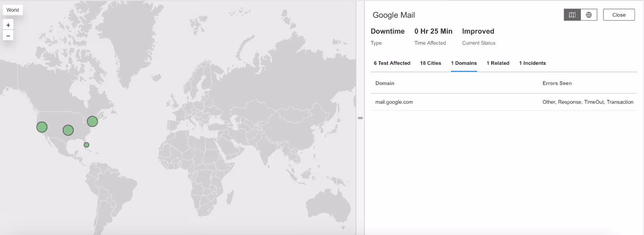Close the Google Mail details panel
Image resolution: width=644 pixels, height=235 pixels.
coord(619,15)
